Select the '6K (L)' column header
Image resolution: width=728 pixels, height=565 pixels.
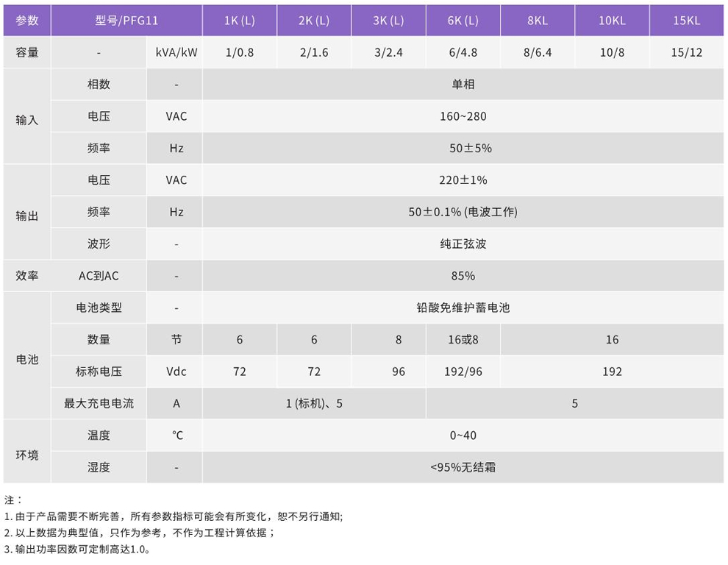pyautogui.click(x=463, y=21)
